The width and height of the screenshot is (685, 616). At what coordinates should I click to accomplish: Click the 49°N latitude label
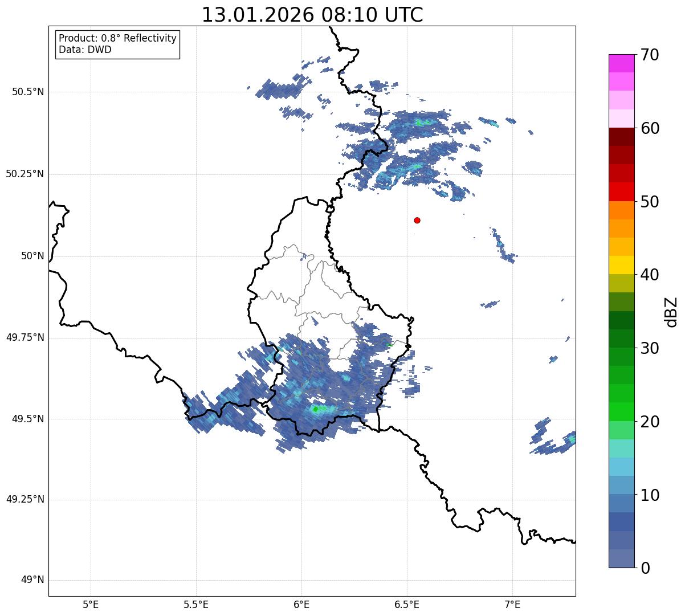pos(32,580)
